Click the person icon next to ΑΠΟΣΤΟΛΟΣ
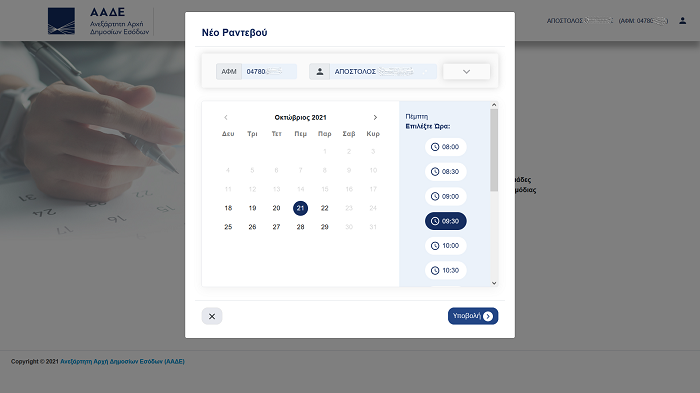This screenshot has height=393, width=700. pos(320,71)
